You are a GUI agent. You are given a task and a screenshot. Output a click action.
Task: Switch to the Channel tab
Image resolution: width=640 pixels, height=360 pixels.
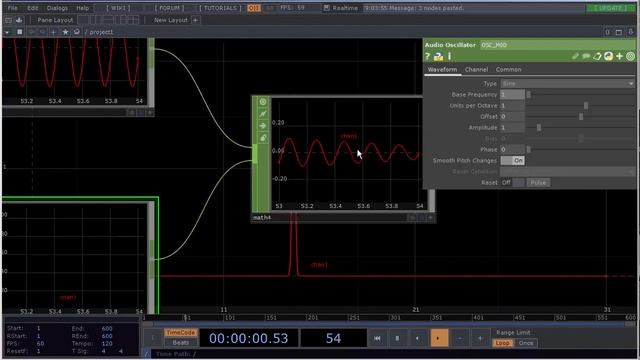476,70
